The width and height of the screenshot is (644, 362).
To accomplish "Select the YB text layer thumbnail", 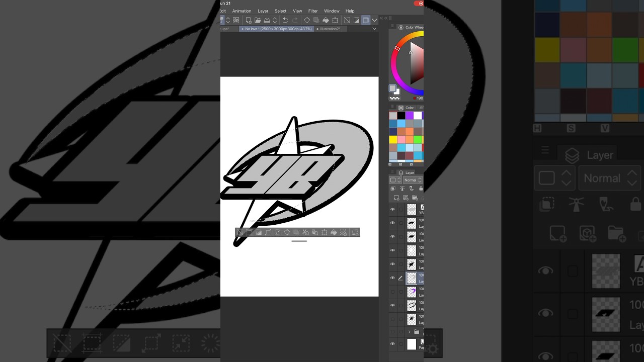I will (x=412, y=209).
